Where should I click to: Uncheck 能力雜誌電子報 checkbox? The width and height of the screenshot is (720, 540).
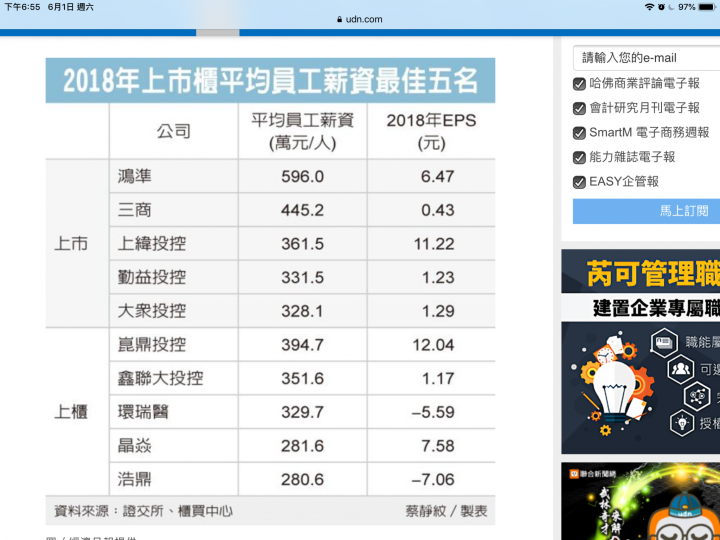579,158
